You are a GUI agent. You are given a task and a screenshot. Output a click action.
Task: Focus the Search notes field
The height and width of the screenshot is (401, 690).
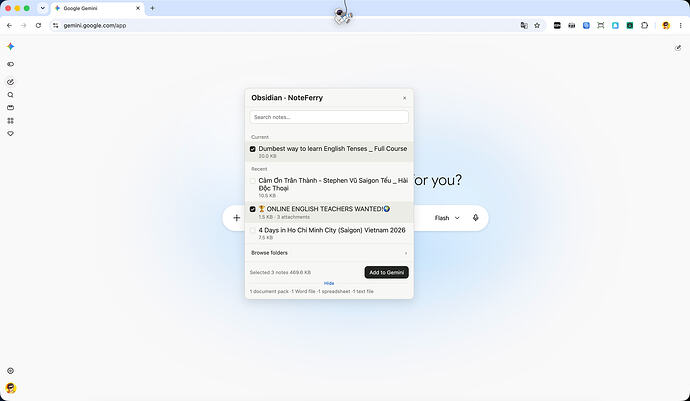tap(329, 117)
